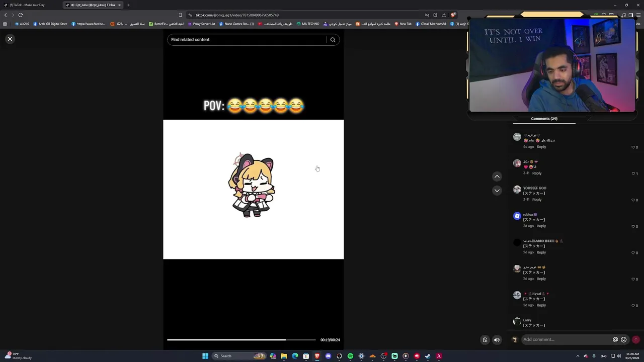Image resolution: width=644 pixels, height=362 pixels.
Task: Open Arab-GB Digital Store bookmark
Action: tap(50, 24)
